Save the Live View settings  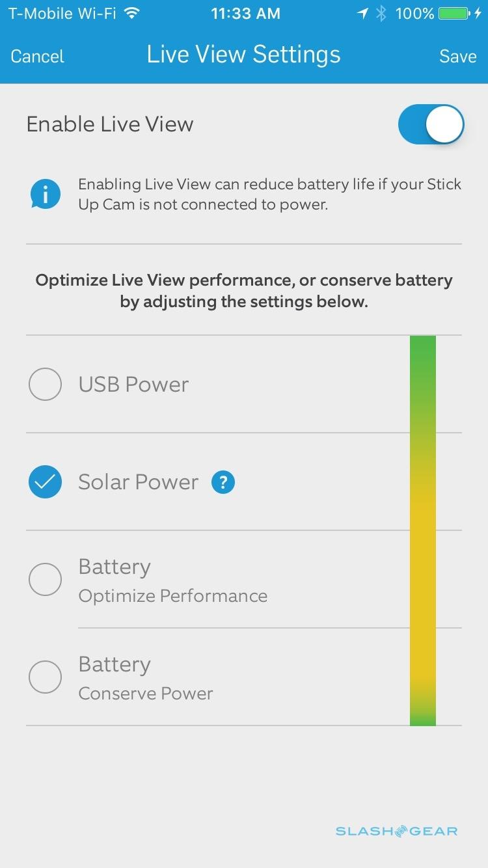pos(457,56)
